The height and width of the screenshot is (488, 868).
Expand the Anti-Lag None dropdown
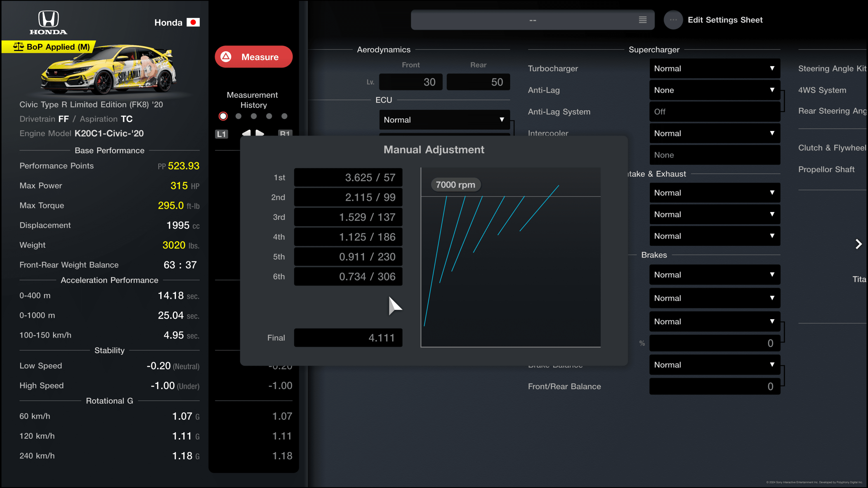pos(715,90)
